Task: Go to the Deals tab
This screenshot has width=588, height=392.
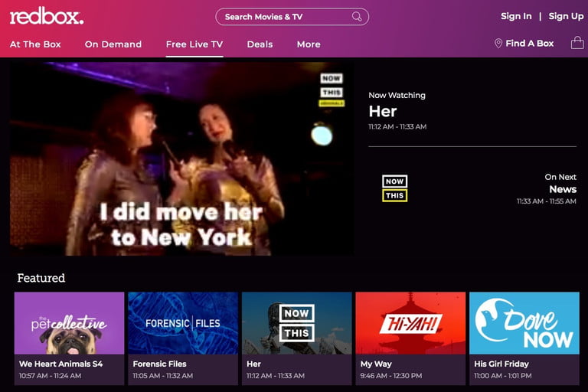Action: [x=260, y=44]
